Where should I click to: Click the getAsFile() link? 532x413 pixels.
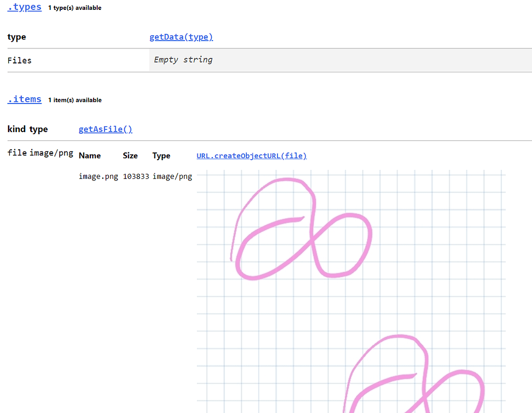coord(105,129)
